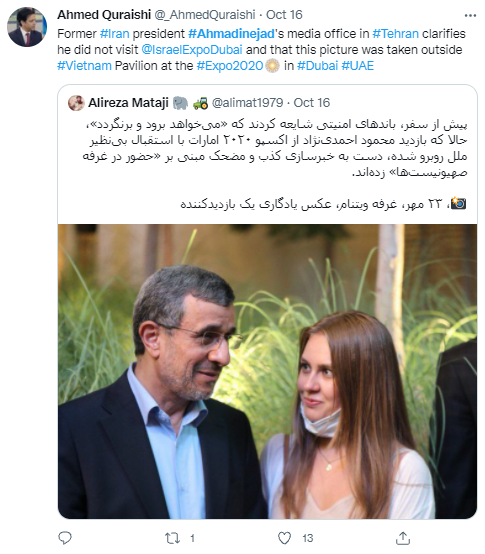Open the #Dubai hashtag link
This screenshot has height=554, width=485.
318,66
